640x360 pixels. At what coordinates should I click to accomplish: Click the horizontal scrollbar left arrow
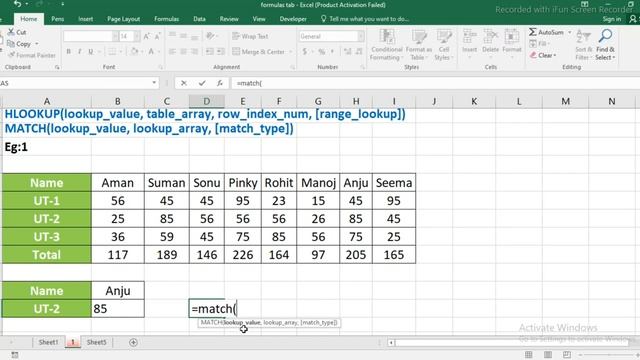(x=391, y=342)
